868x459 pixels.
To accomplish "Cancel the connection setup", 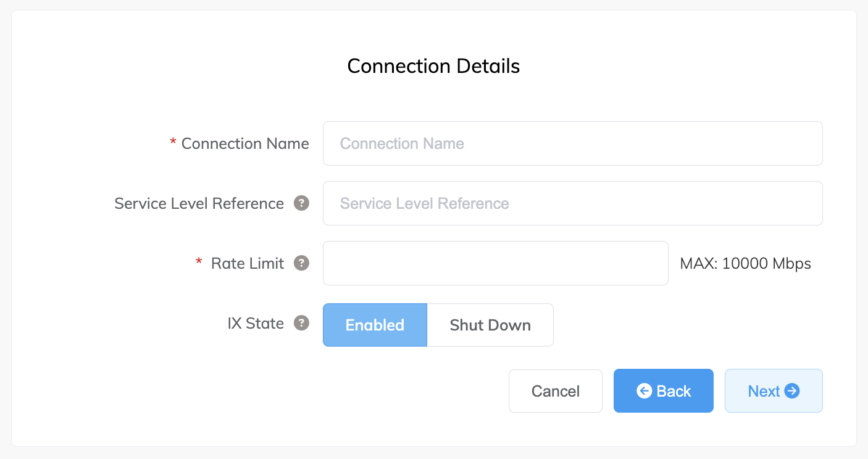I will (x=555, y=391).
